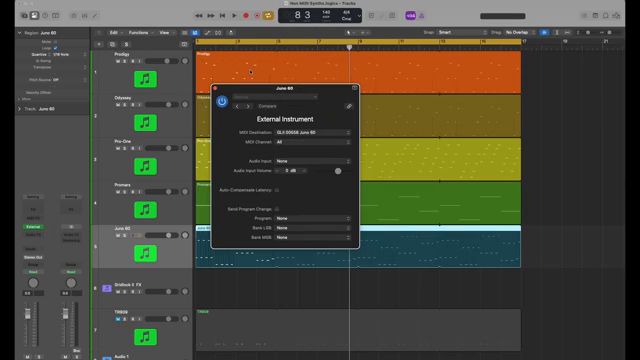Open the Functions menu in Tracks area

(x=141, y=33)
